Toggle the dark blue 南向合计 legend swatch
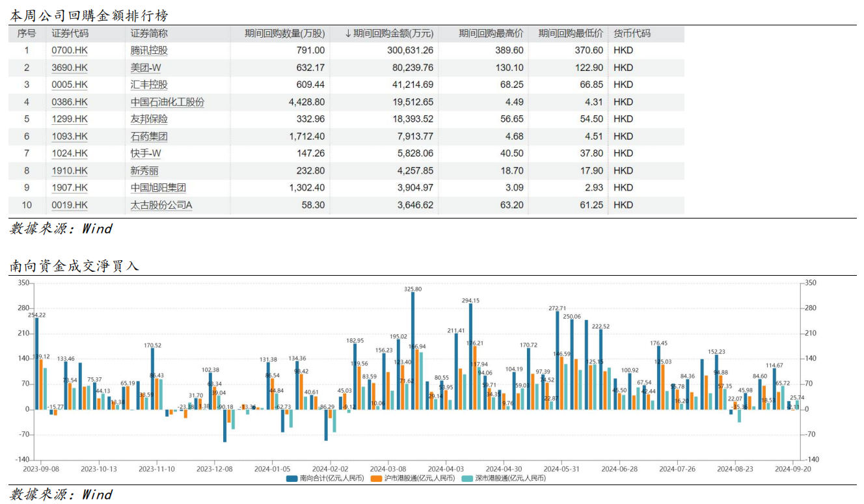The height and width of the screenshot is (504, 864). (x=291, y=479)
